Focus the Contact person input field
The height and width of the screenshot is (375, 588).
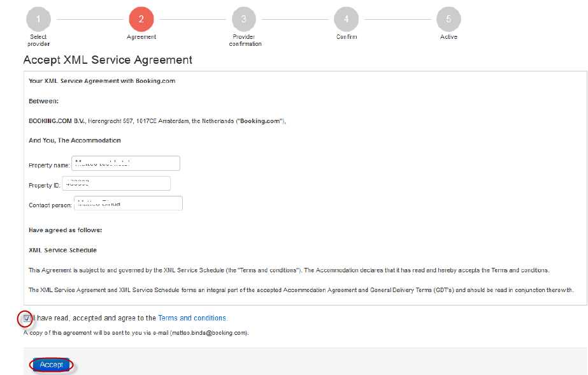click(x=128, y=203)
